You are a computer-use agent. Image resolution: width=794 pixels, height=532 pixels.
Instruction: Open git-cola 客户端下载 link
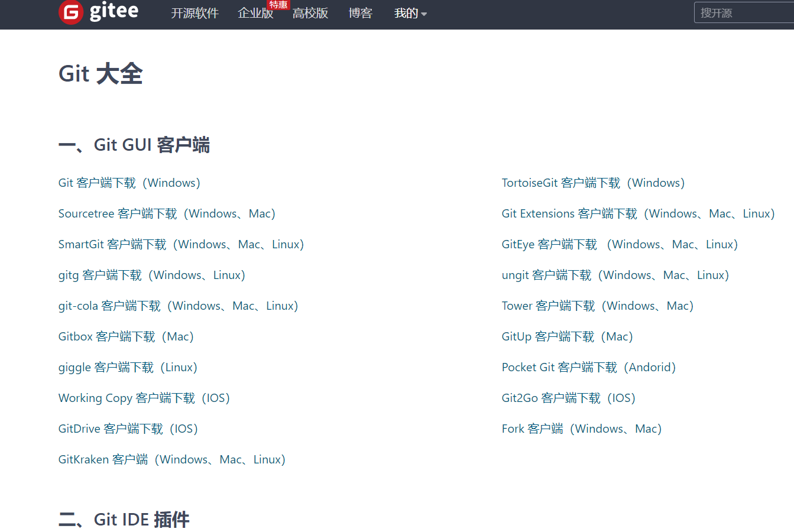[179, 306]
